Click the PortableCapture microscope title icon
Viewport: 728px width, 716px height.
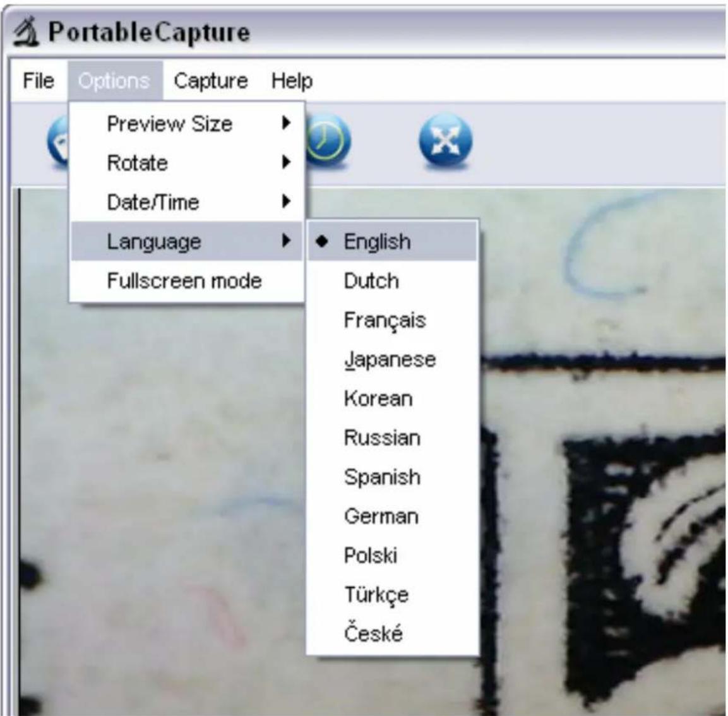26,32
